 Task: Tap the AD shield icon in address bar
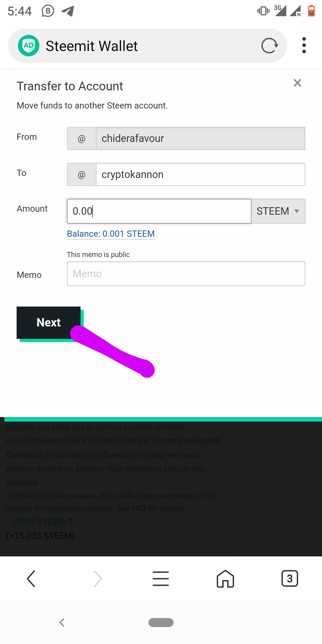click(x=29, y=46)
